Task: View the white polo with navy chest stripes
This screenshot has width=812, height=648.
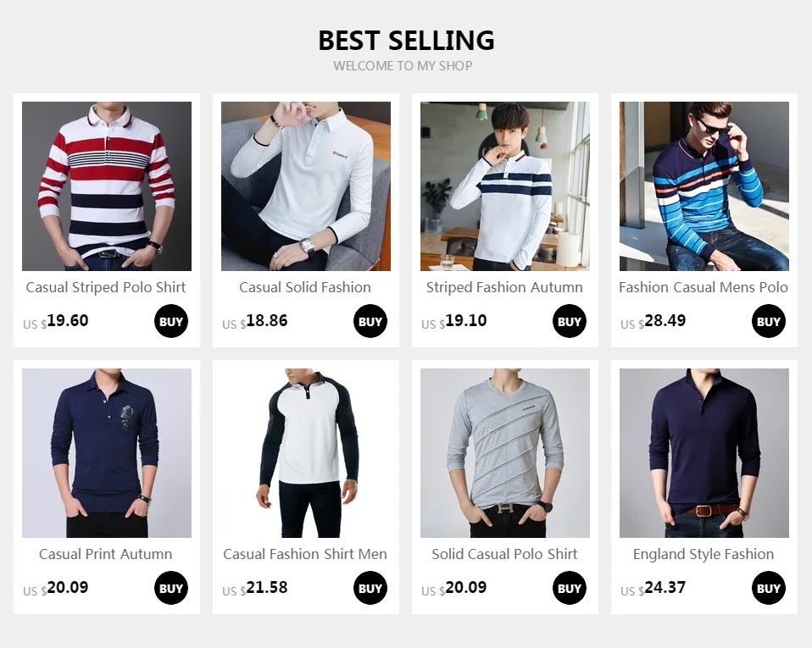Action: (x=505, y=186)
